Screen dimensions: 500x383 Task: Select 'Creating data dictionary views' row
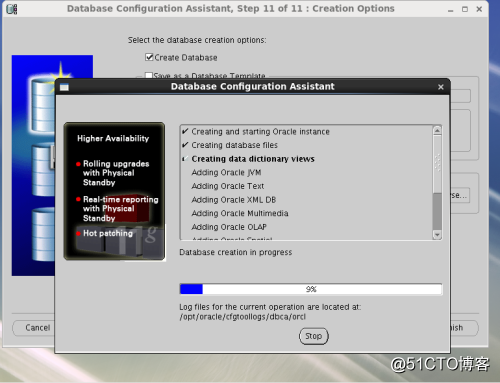[307, 159]
